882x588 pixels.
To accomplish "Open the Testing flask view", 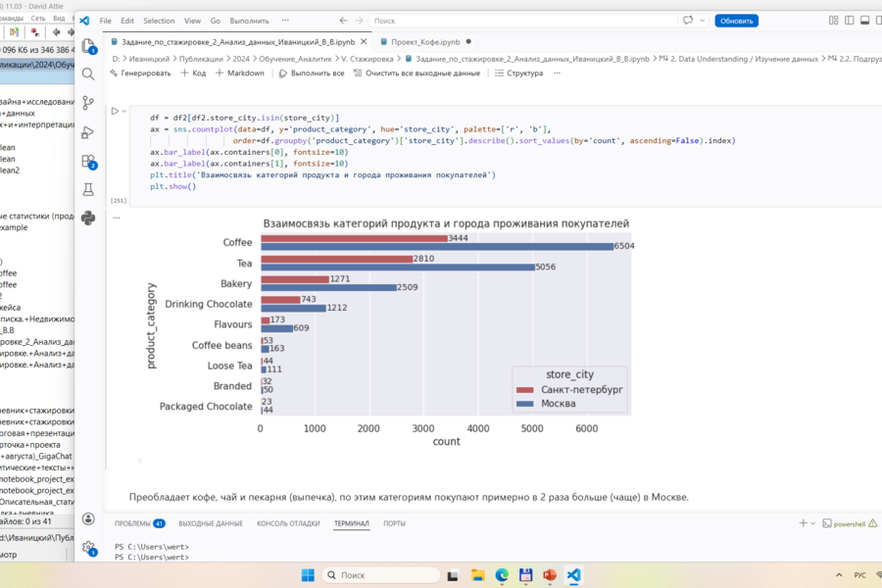I will click(88, 189).
